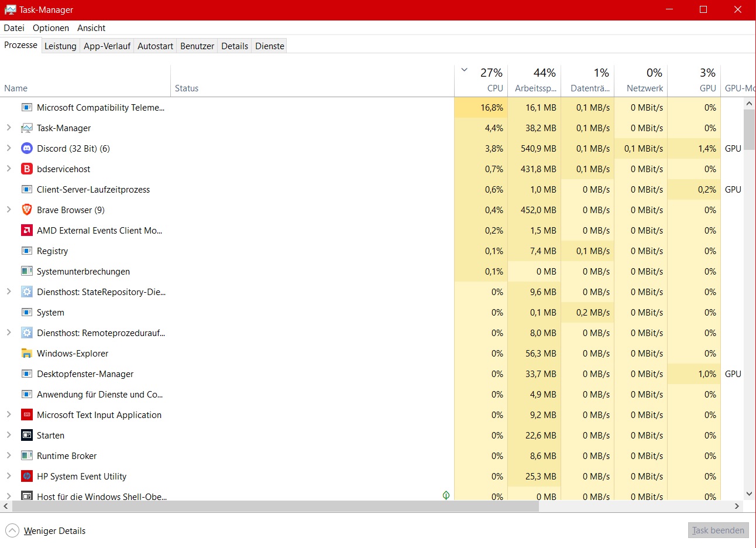This screenshot has width=756, height=548.
Task: Expand the Starten process group
Action: click(9, 435)
